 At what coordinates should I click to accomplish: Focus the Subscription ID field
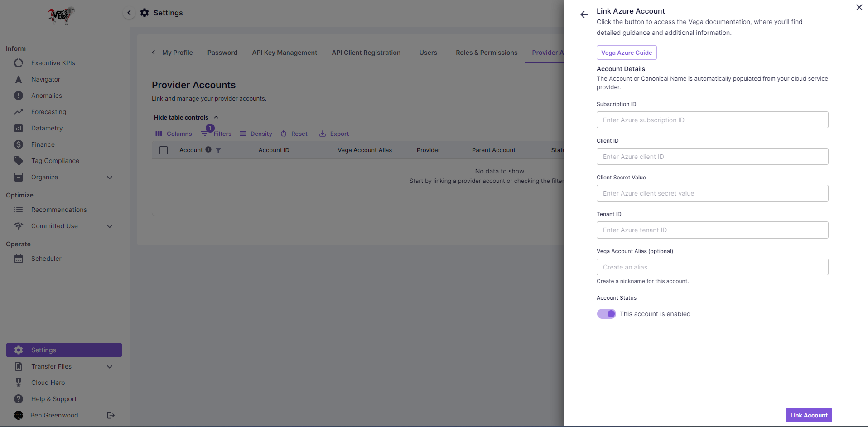(x=712, y=120)
